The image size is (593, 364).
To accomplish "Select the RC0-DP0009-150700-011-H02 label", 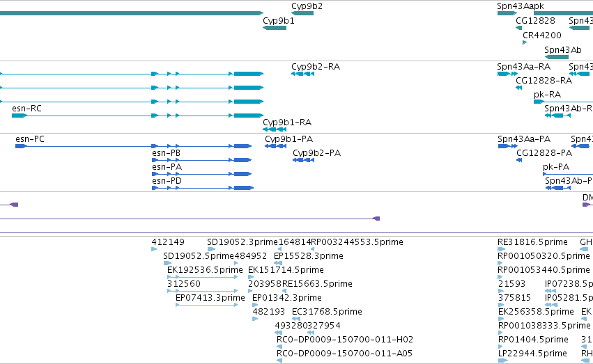I will [x=345, y=340].
